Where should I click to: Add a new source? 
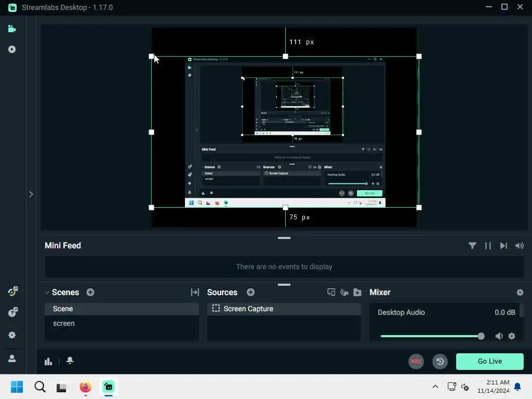tap(251, 292)
